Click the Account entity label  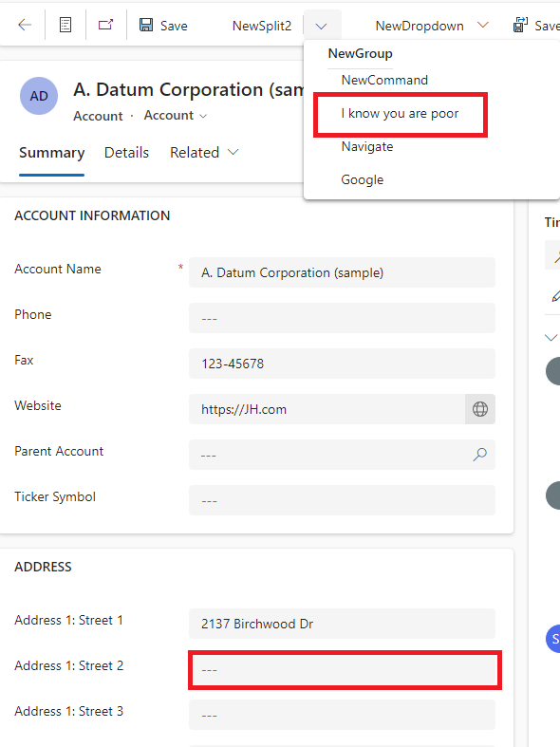point(98,116)
